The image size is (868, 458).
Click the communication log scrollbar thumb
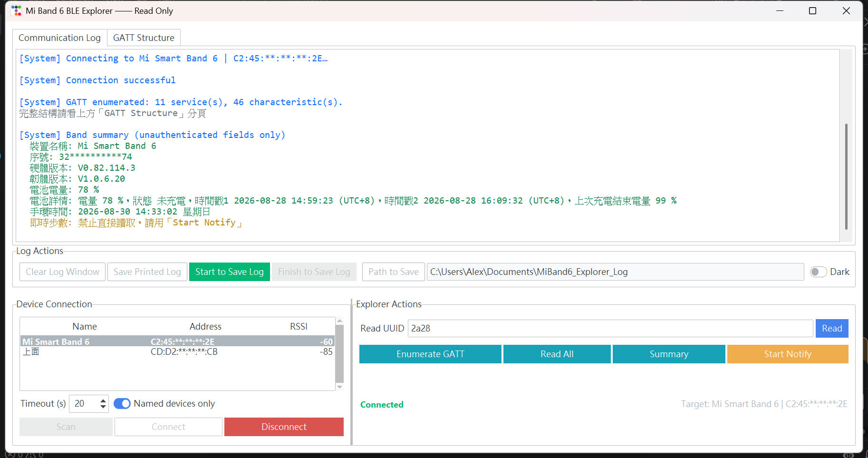[x=846, y=176]
